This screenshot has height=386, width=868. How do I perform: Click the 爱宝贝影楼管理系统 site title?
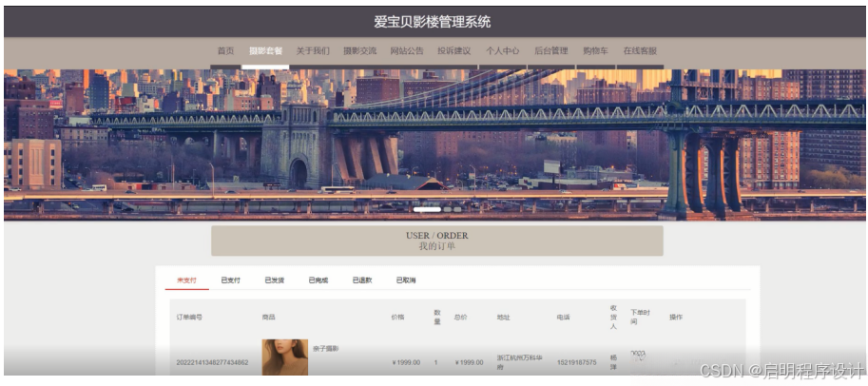(x=432, y=22)
